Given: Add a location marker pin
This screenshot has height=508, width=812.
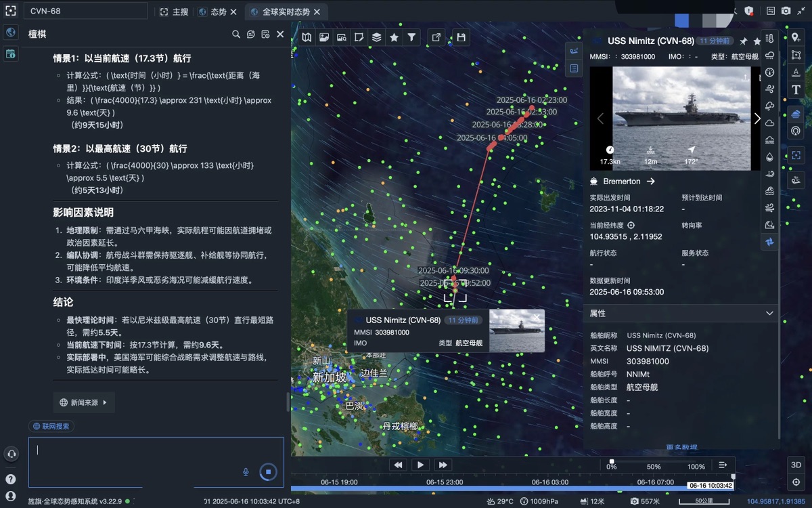Looking at the screenshot, I should [x=796, y=37].
